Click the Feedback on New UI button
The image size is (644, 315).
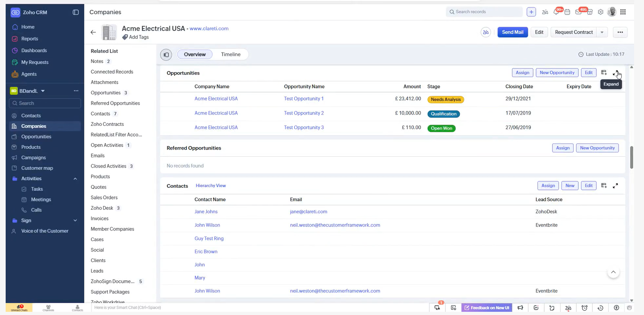click(x=487, y=308)
